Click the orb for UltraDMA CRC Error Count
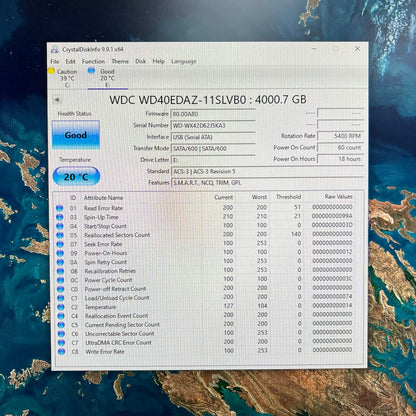416x416 pixels. [61, 343]
